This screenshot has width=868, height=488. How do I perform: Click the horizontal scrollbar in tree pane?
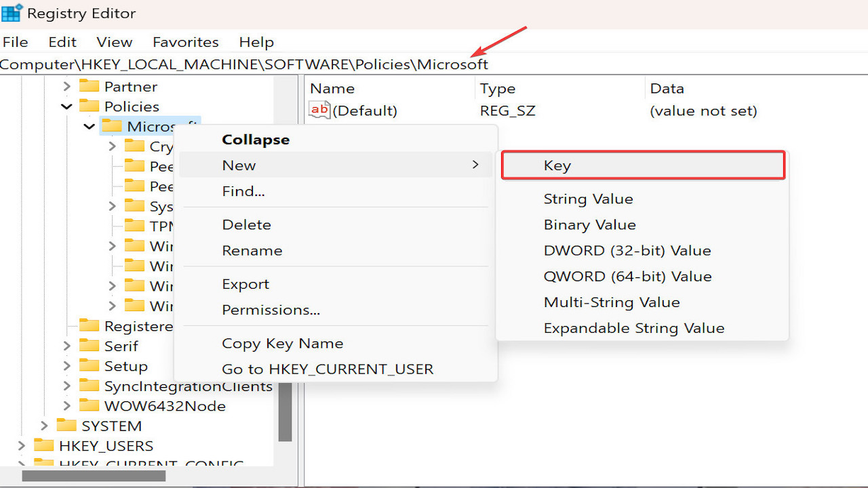pos(94,476)
